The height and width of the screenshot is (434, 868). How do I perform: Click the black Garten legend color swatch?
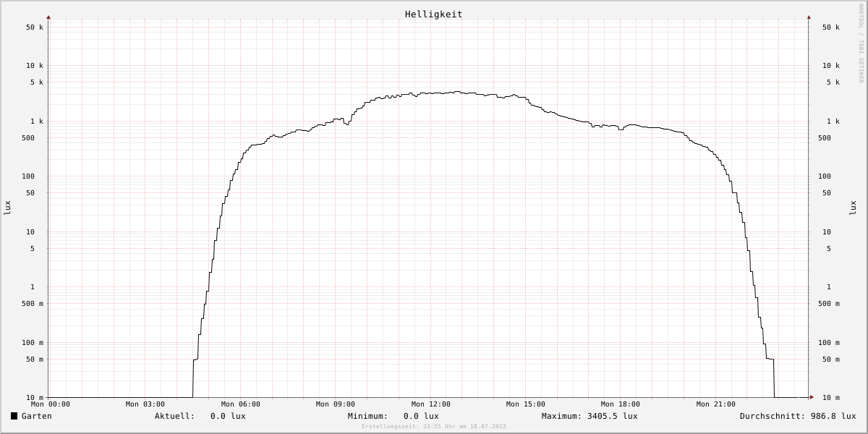coord(14,416)
